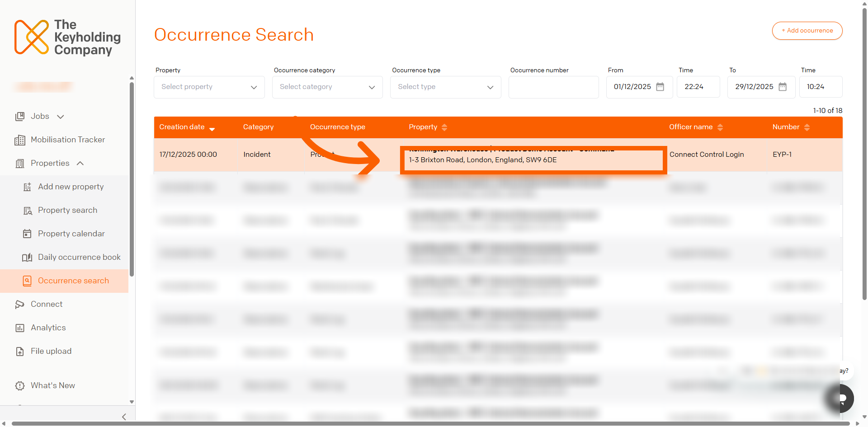
Task: Open Mobilisation Tracker
Action: 68,140
